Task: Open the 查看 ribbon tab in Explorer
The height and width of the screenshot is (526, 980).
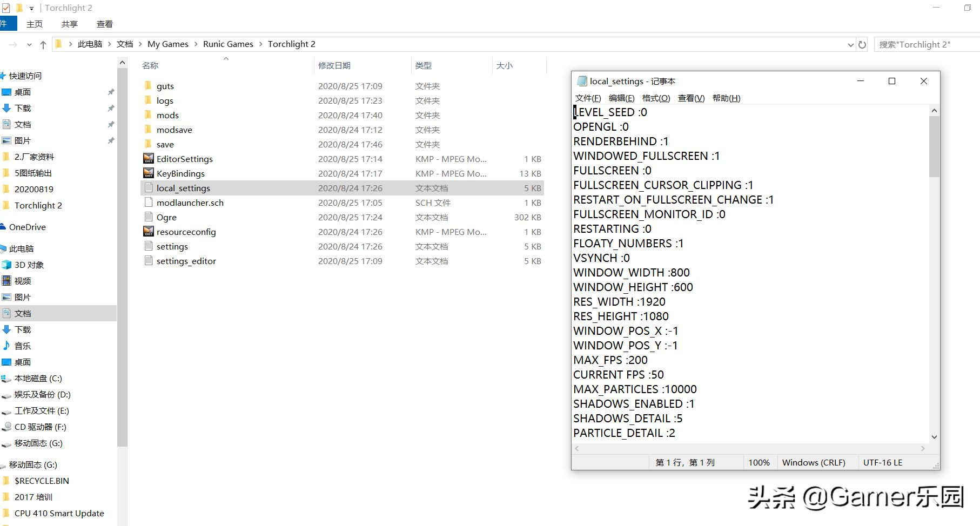Action: 105,24
